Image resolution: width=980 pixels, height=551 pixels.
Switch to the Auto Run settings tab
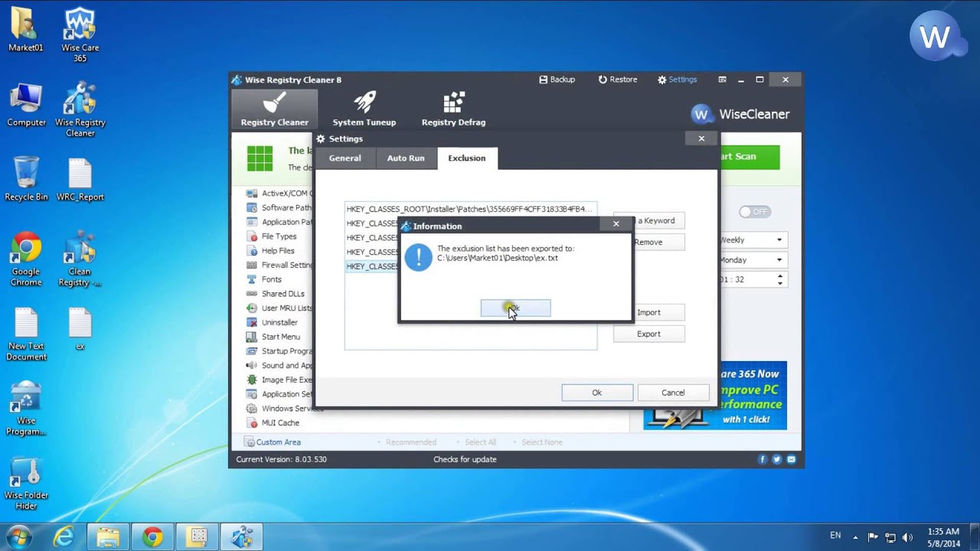point(406,158)
